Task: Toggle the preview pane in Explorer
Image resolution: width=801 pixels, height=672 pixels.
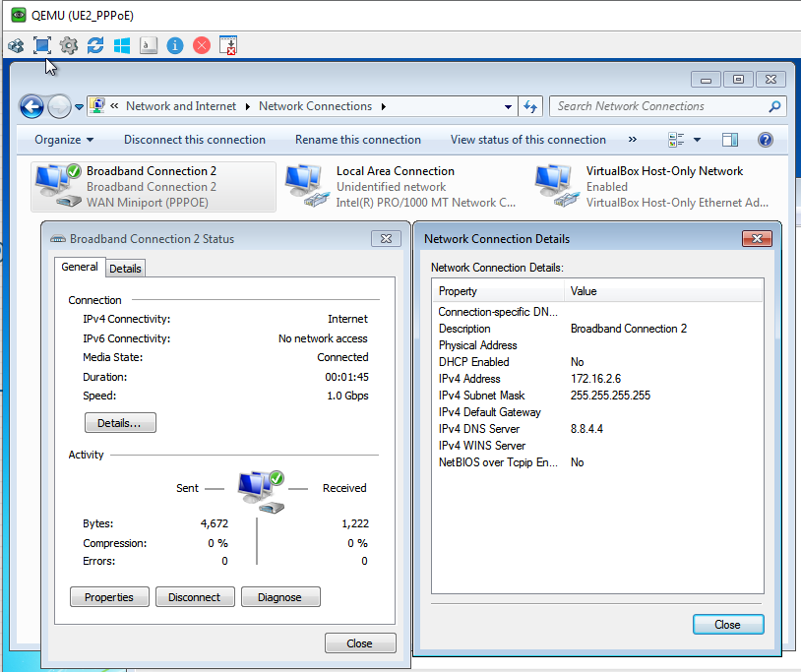Action: 729,139
